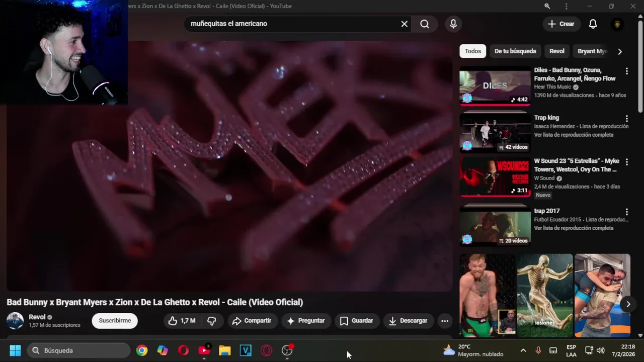This screenshot has height=362, width=644.
Task: Open the Opera browser taskbar icon
Action: tap(183, 350)
